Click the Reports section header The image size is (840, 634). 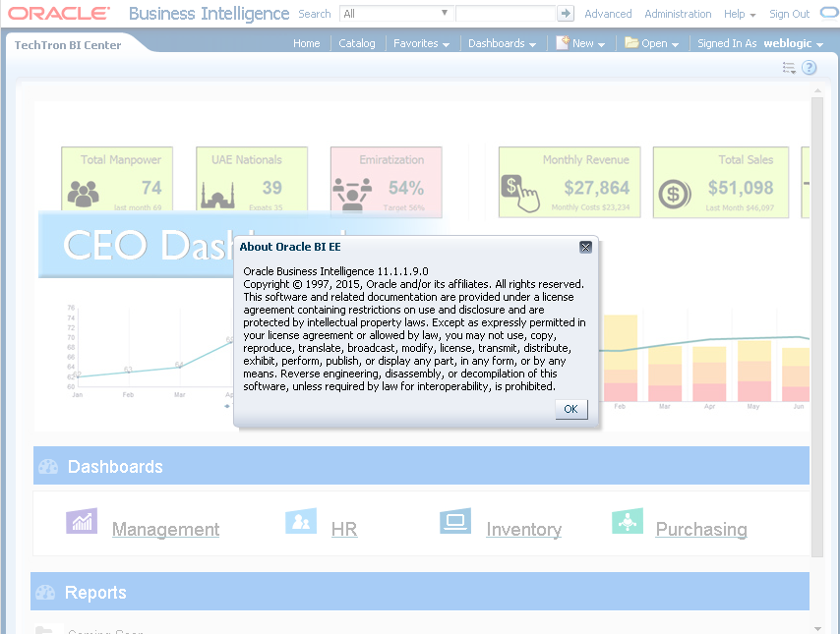pos(420,591)
